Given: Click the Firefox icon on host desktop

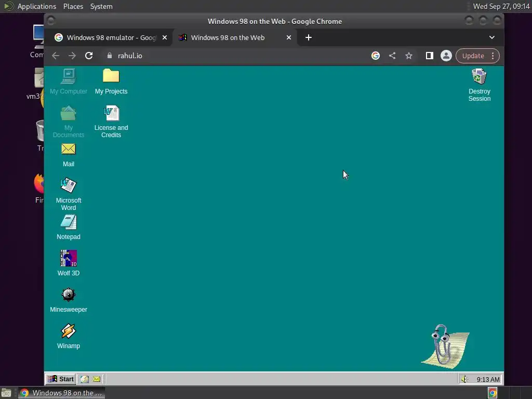Looking at the screenshot, I should click(39, 188).
